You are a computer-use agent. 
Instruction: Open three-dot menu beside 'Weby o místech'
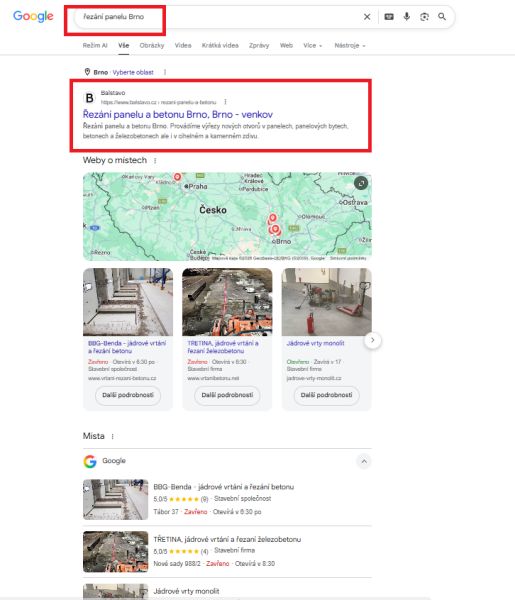(x=155, y=161)
